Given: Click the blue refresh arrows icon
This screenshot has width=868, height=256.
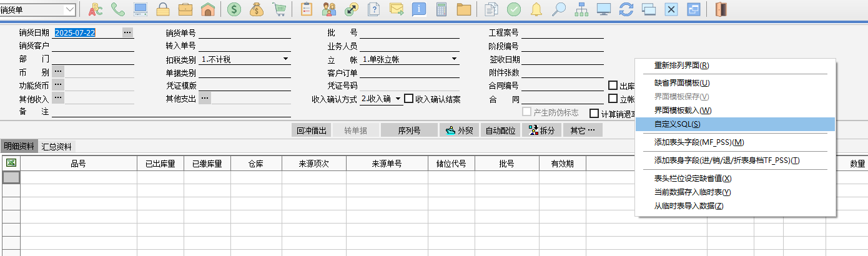Looking at the screenshot, I should [626, 9].
